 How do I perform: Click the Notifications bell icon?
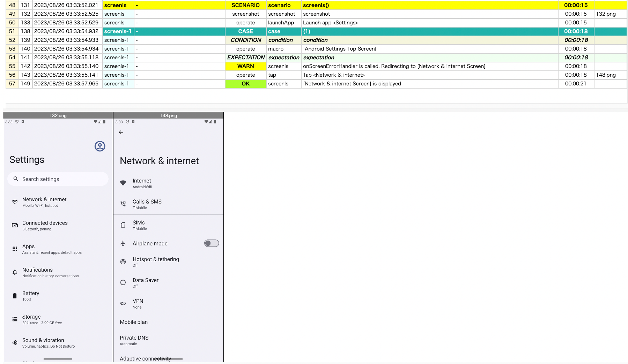point(15,272)
